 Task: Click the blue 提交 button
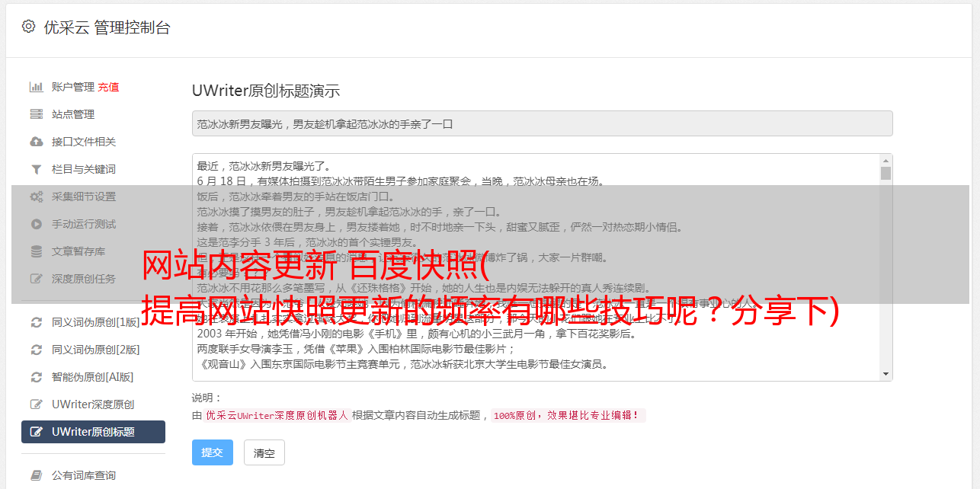point(212,452)
